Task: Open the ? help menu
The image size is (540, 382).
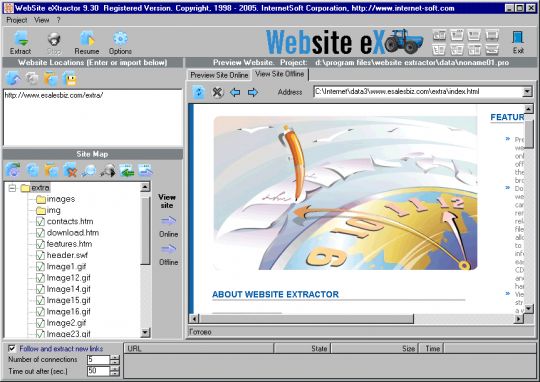Action: pyautogui.click(x=59, y=20)
